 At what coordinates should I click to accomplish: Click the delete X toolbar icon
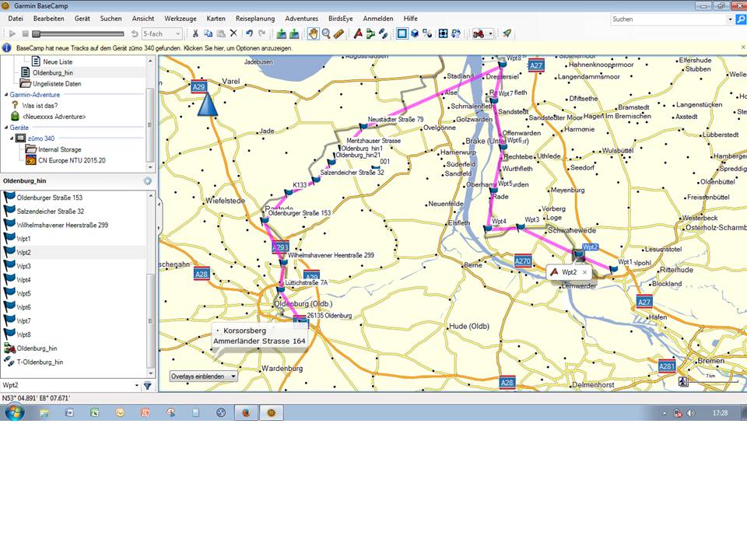[x=233, y=33]
